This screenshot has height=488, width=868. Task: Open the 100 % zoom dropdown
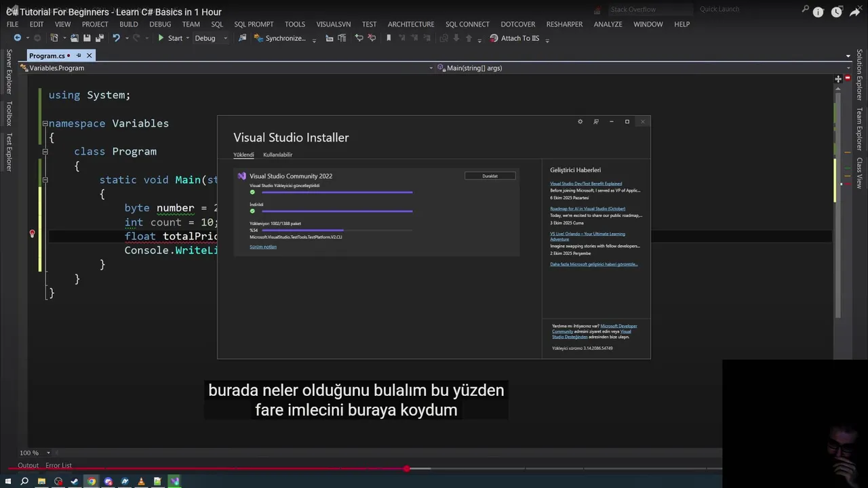(48, 453)
